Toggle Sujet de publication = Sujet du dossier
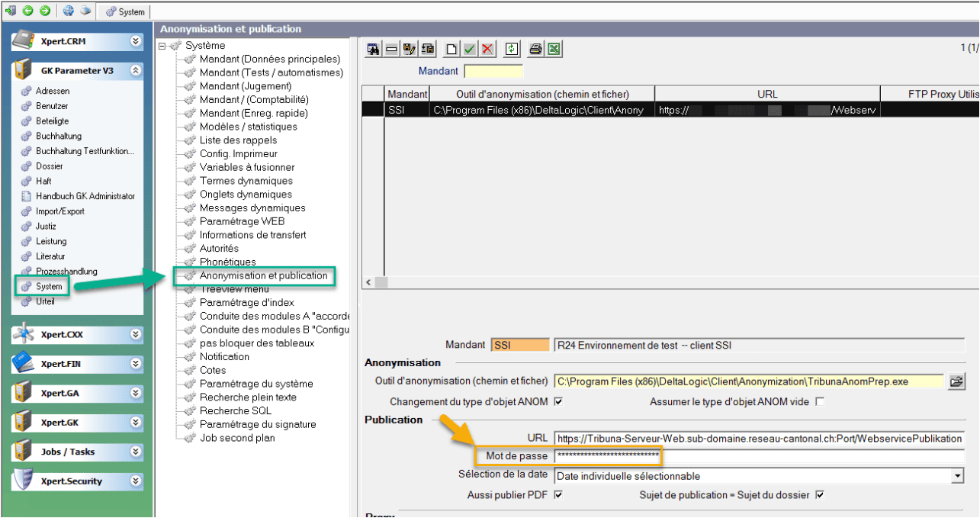 pos(820,495)
